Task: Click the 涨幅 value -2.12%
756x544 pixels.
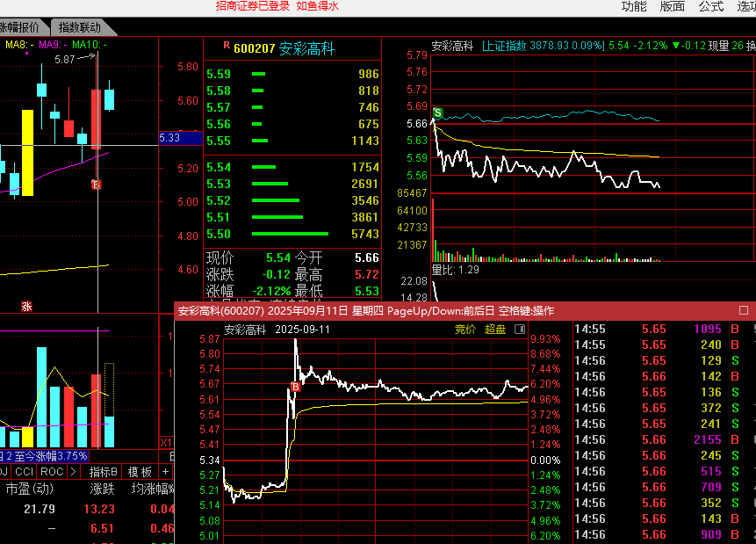Action: pyautogui.click(x=272, y=291)
